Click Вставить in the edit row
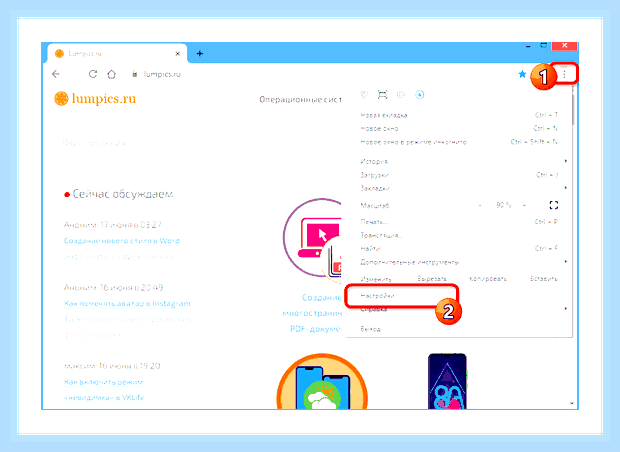620x452 pixels. coord(544,279)
